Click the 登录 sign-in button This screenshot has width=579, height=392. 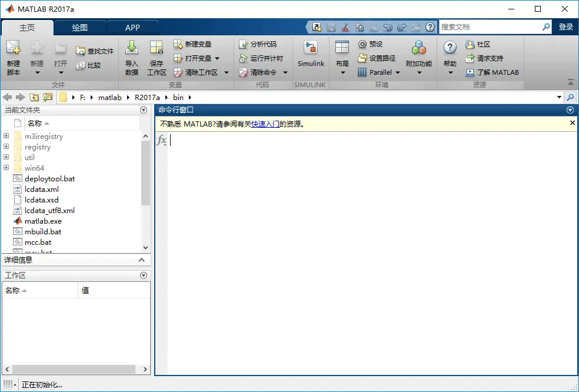(565, 27)
